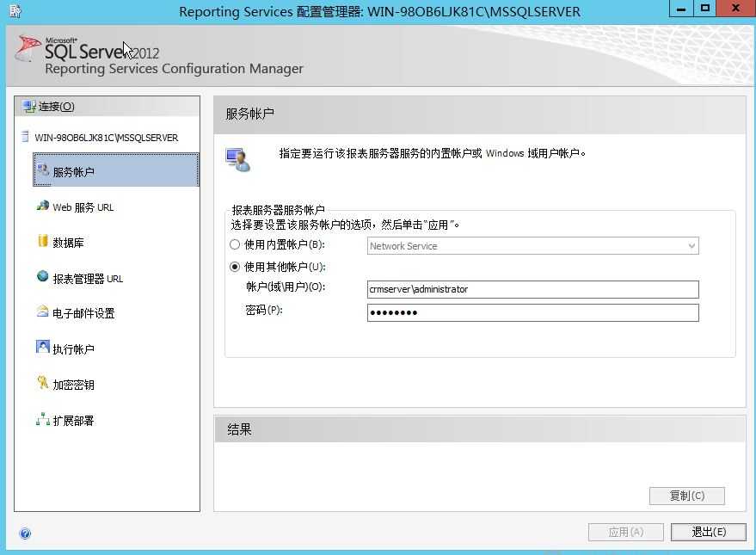Click the 帐户(域\用户) account input field
Image resolution: width=756 pixels, height=555 pixels.
532,289
